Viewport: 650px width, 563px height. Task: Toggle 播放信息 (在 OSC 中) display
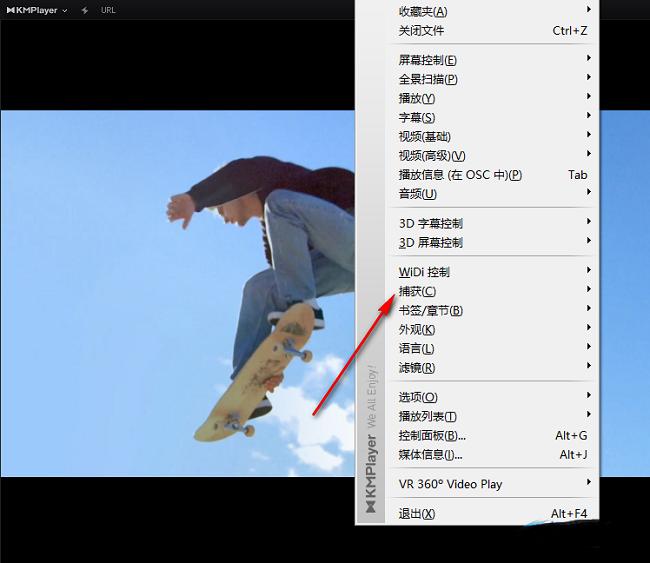click(x=460, y=174)
